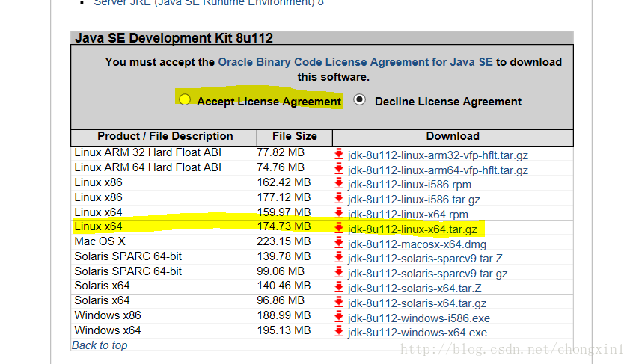Download jdk-8u112-solaris-x64.tar.Z link
The width and height of the screenshot is (633, 364).
415,289
